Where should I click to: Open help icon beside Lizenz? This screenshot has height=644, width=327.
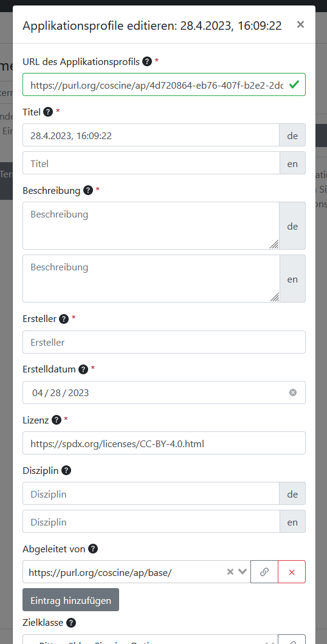pos(57,420)
